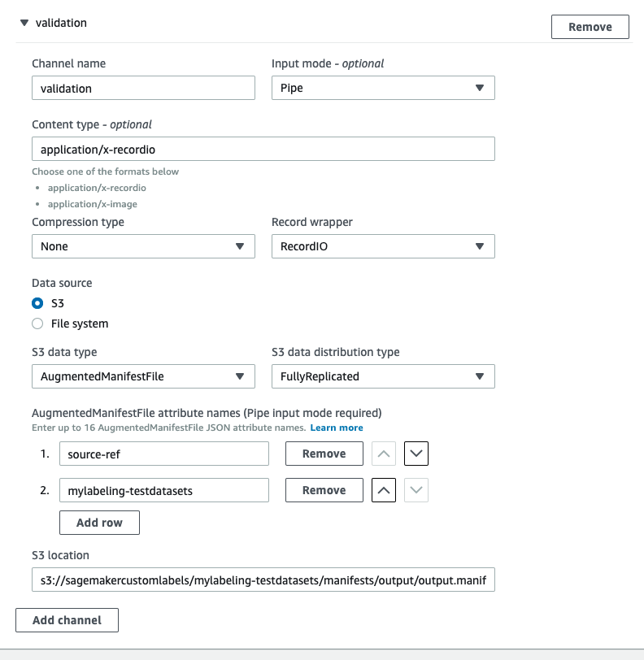The image size is (644, 660).
Task: Open the Input mode dropdown
Action: pos(383,88)
